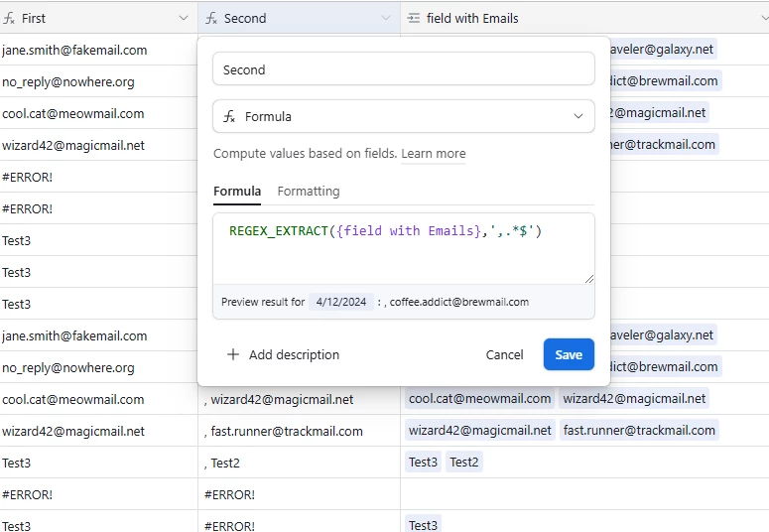Viewport: 769px width, 532px height.
Task: Open the Learn more link
Action: pyautogui.click(x=433, y=154)
